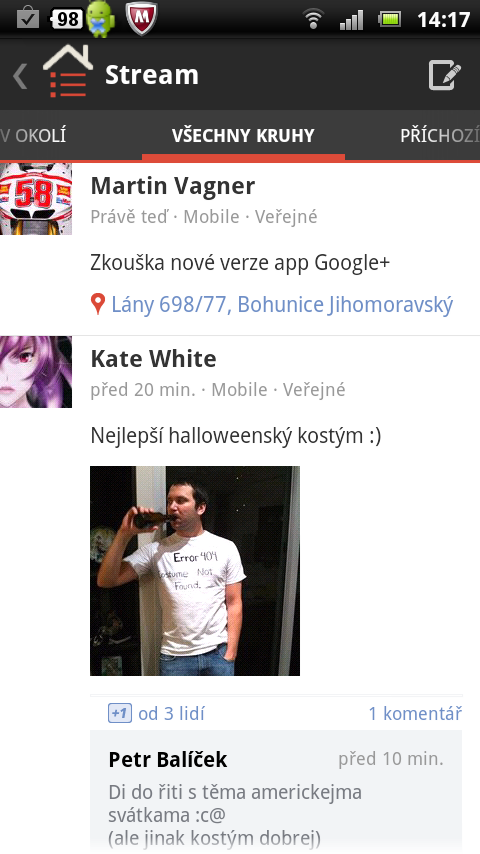Screen dimensions: 480x854
Task: Open Kate White's anime avatar
Action: 36,372
